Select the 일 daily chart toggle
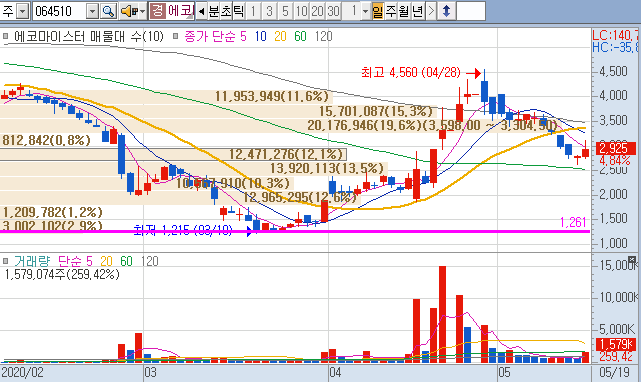The image size is (641, 382). (378, 11)
